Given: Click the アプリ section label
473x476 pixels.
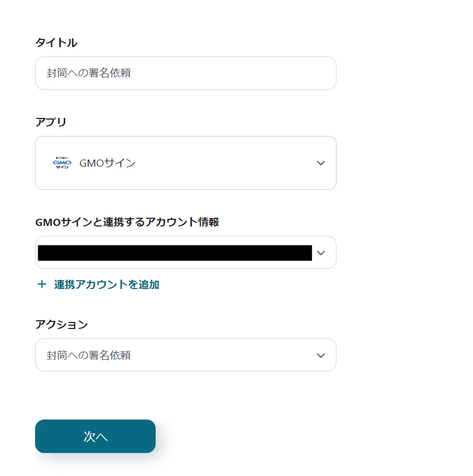Looking at the screenshot, I should tap(50, 122).
